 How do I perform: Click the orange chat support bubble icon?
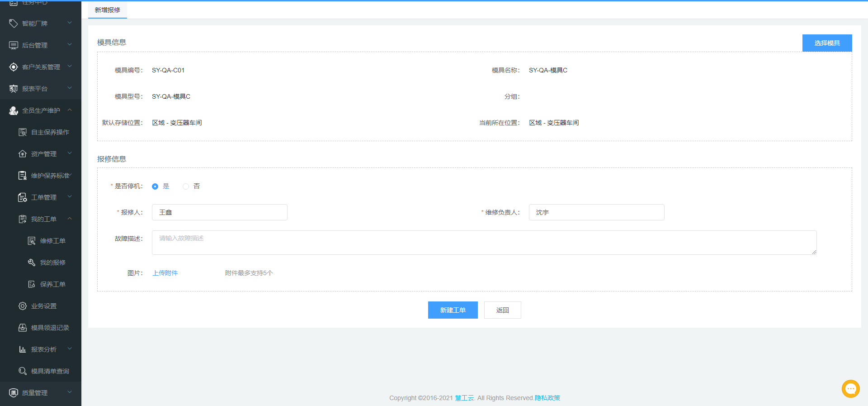click(850, 388)
